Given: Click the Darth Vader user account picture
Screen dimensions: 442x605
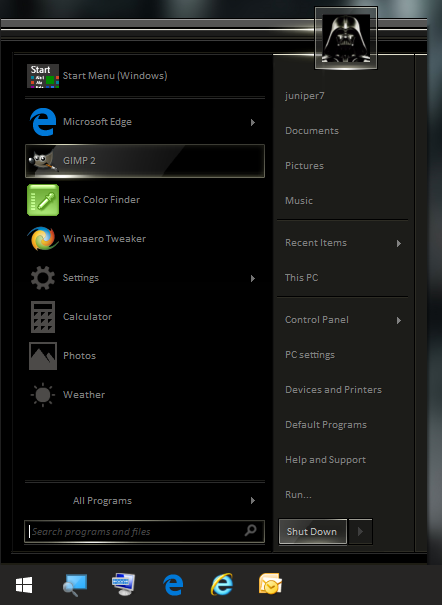Looking at the screenshot, I should pyautogui.click(x=346, y=38).
